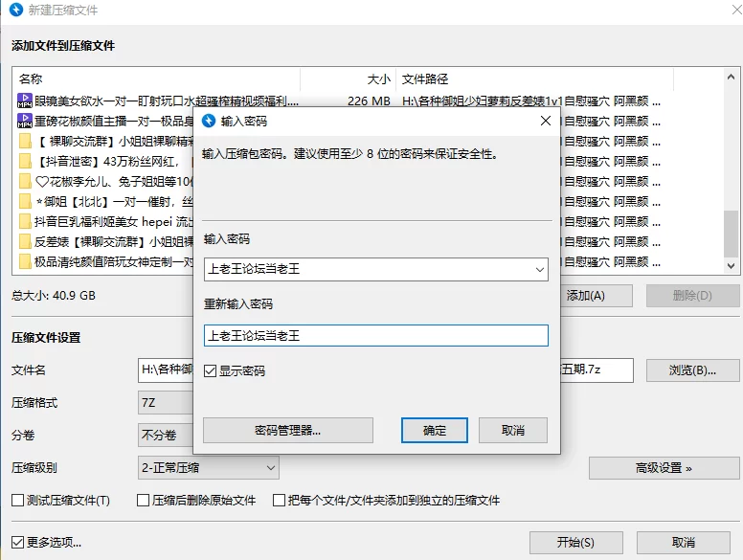
Task: Click the last folder icon in the file list
Action: (x=25, y=261)
